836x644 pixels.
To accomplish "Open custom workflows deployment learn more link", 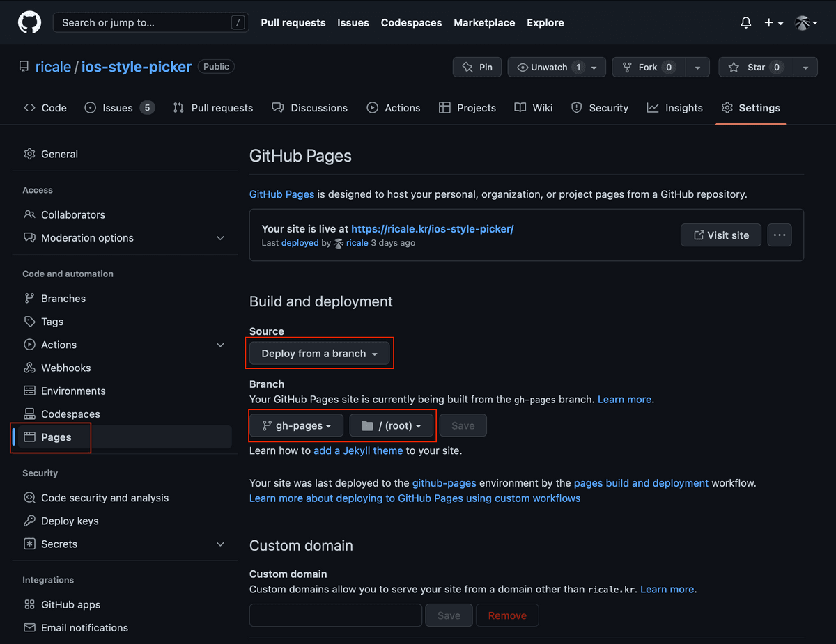I will (x=415, y=498).
